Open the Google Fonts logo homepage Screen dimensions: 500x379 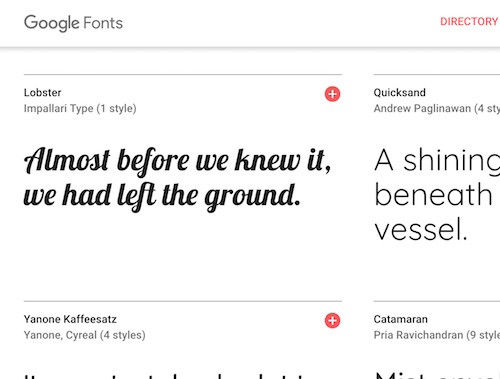point(73,23)
